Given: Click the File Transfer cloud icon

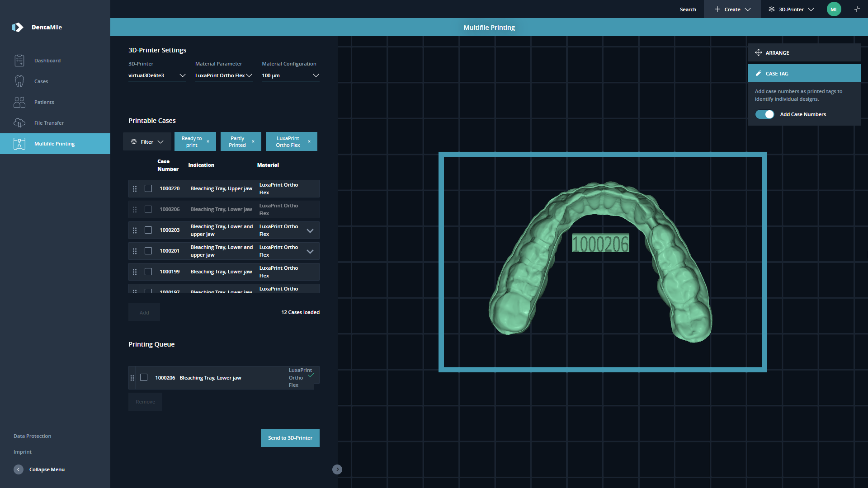Looking at the screenshot, I should pos(19,123).
